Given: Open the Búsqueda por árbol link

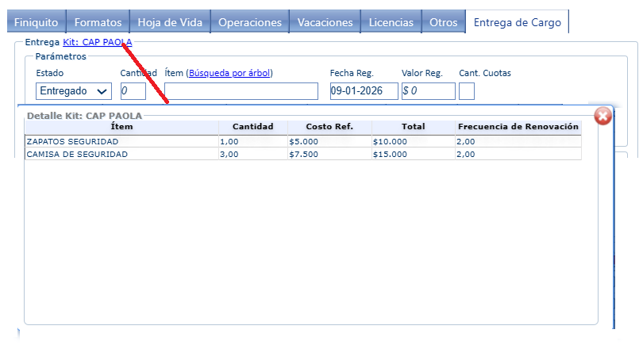Looking at the screenshot, I should point(230,73).
